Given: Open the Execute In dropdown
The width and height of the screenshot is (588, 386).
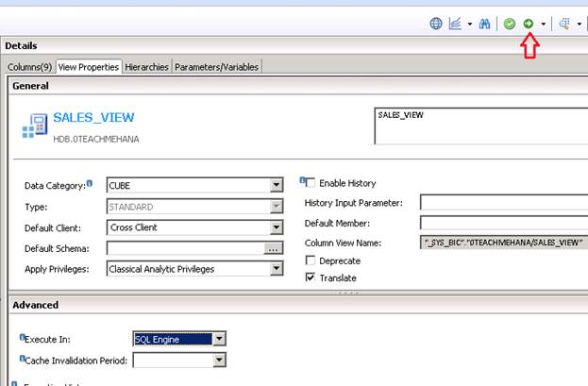Looking at the screenshot, I should (x=219, y=339).
